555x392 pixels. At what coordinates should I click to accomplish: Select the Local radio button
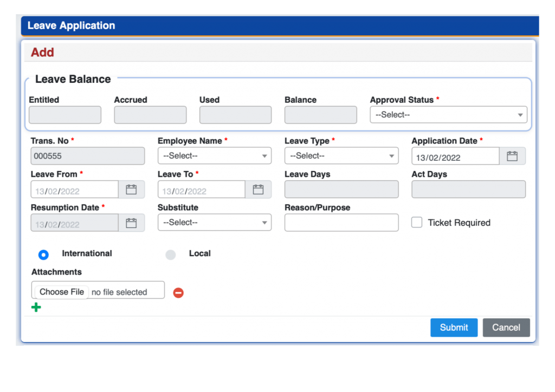pos(171,254)
